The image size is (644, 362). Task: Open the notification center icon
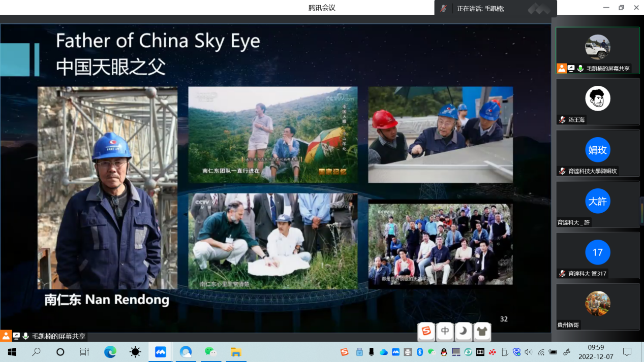(627, 352)
